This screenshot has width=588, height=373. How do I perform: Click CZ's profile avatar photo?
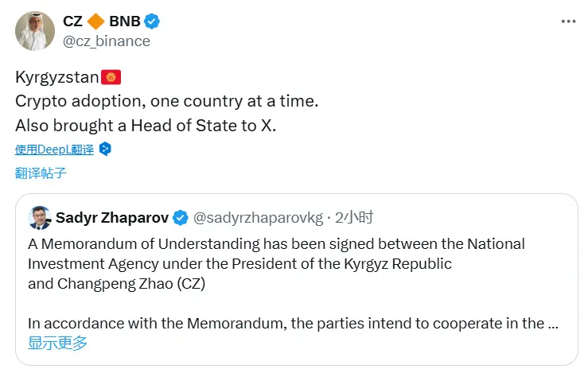[34, 29]
